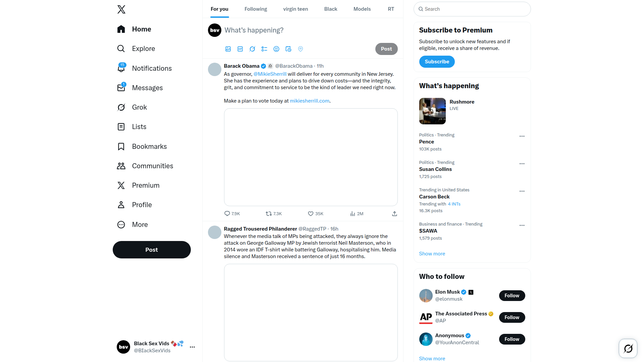The width and height of the screenshot is (644, 362).
Task: Open the Rushmore live thumbnail
Action: tap(432, 111)
